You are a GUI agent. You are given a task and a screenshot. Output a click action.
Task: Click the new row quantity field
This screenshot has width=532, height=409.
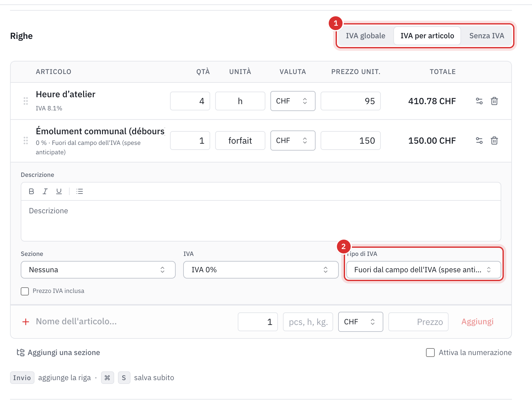(x=258, y=322)
